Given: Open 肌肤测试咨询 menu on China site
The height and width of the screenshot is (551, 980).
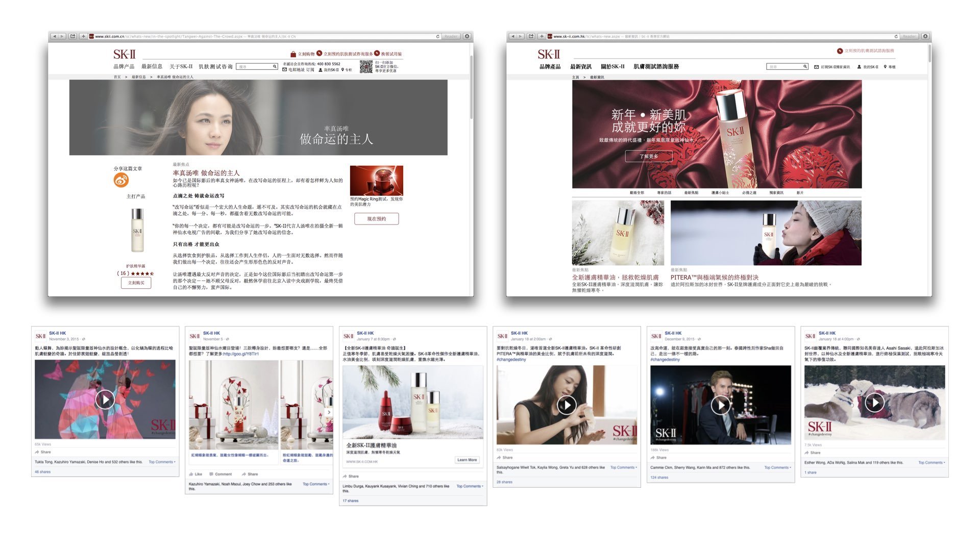Looking at the screenshot, I should coord(215,66).
